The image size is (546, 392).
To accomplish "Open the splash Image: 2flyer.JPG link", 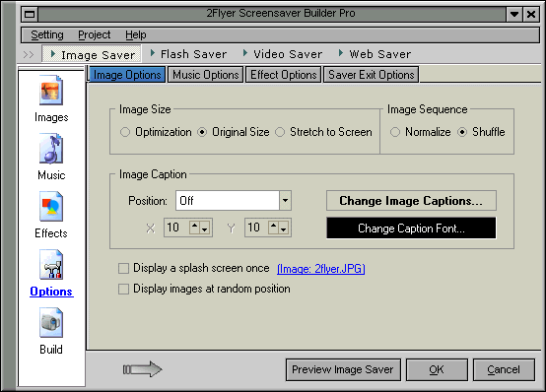I will point(320,269).
